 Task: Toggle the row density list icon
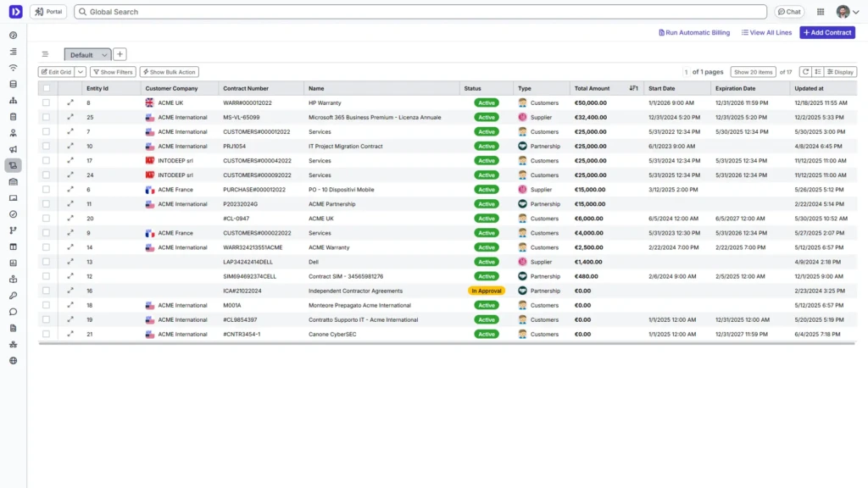pyautogui.click(x=818, y=72)
